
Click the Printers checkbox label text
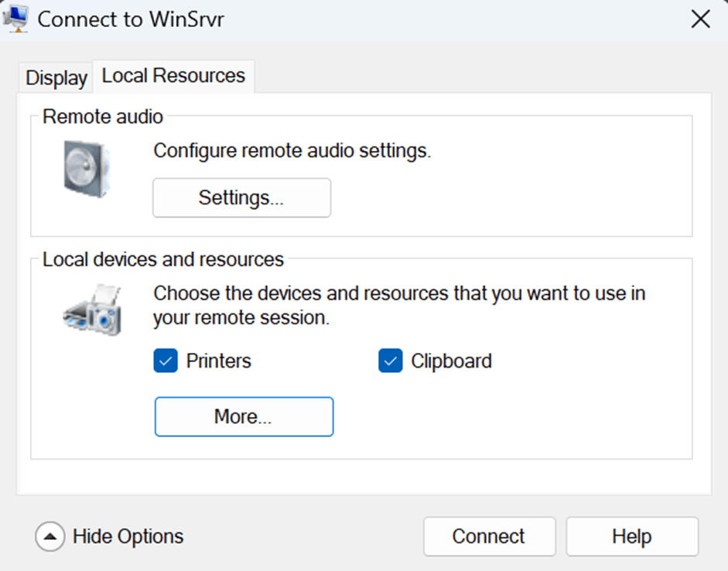coord(219,361)
